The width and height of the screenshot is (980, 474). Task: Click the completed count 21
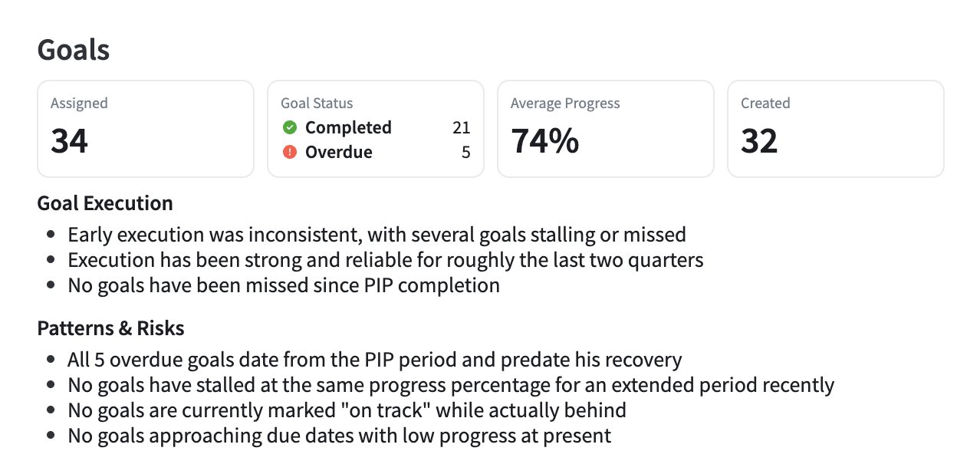pyautogui.click(x=461, y=127)
